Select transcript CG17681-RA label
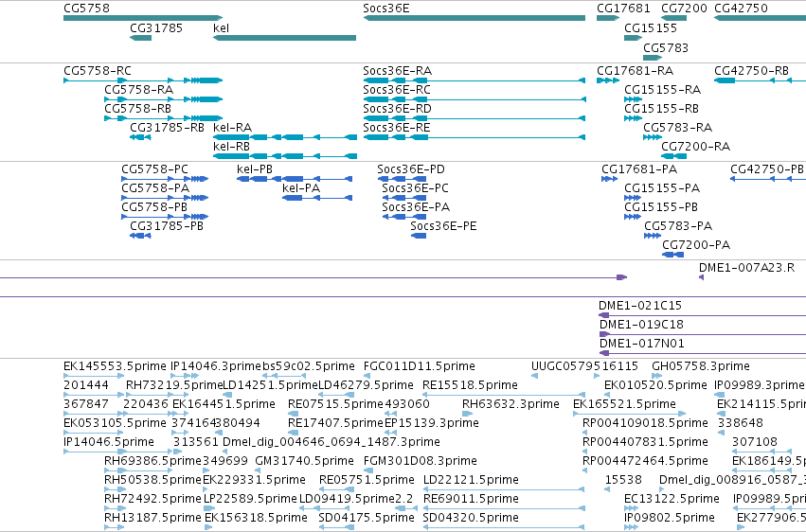This screenshot has width=806, height=532. tap(635, 71)
